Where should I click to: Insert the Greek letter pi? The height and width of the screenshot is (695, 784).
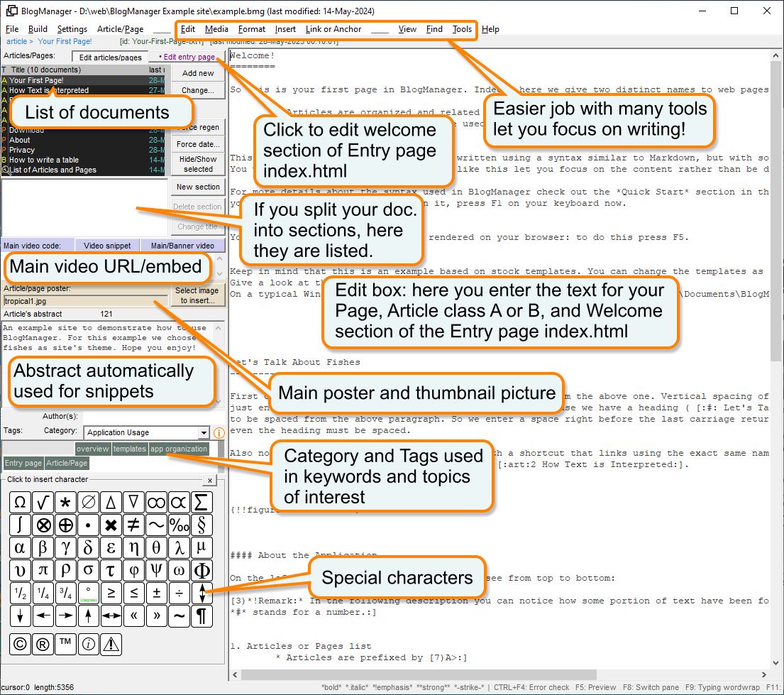pyautogui.click(x=42, y=570)
